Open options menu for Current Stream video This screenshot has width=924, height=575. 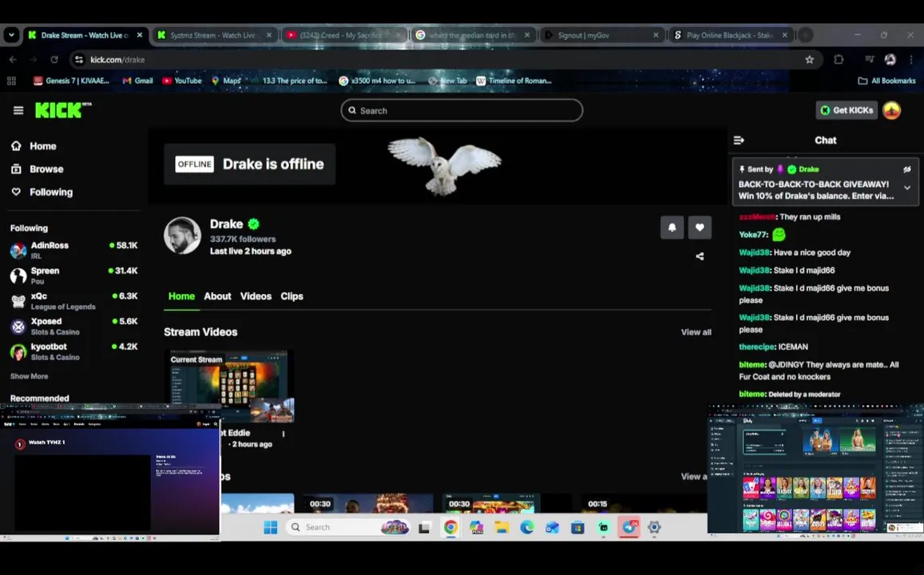[x=284, y=434]
